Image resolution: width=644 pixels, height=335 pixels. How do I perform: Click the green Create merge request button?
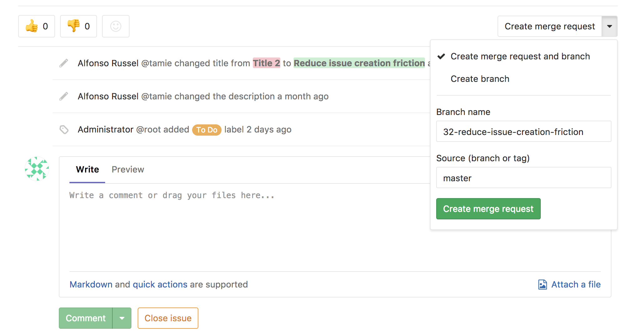tap(488, 208)
